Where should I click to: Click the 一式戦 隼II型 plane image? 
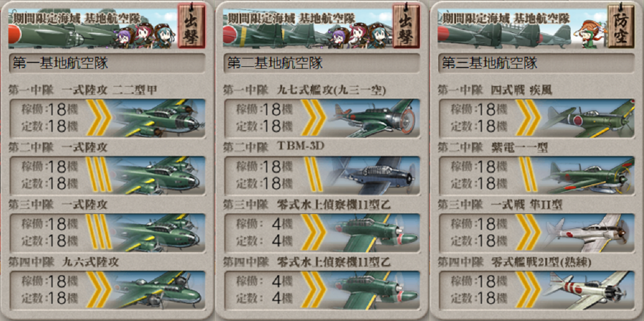point(587,232)
